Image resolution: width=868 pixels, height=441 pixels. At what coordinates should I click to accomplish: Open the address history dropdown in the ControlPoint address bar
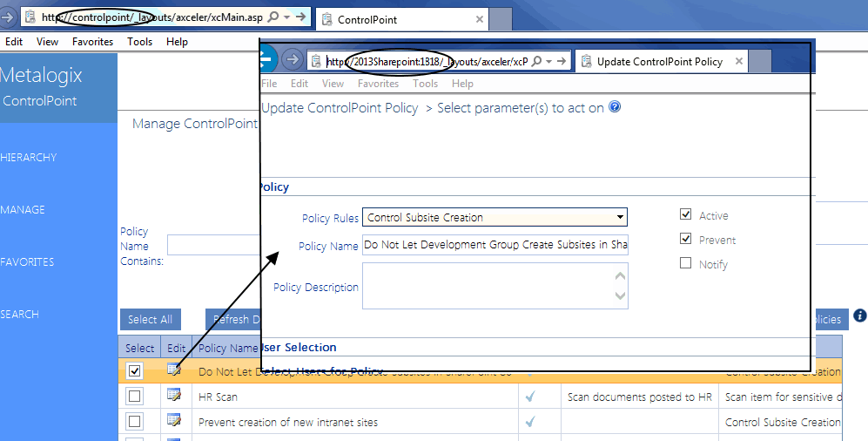point(286,17)
